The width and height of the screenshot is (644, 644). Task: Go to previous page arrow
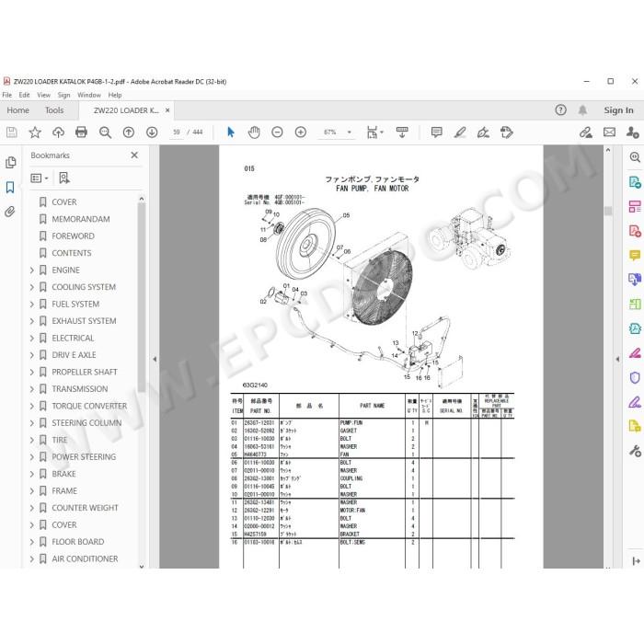click(129, 132)
